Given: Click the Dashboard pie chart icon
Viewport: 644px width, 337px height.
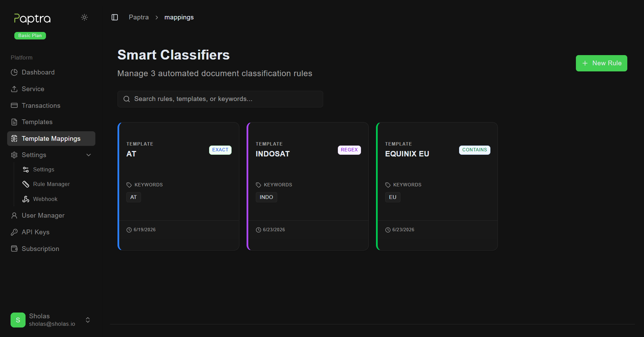Looking at the screenshot, I should click(14, 72).
